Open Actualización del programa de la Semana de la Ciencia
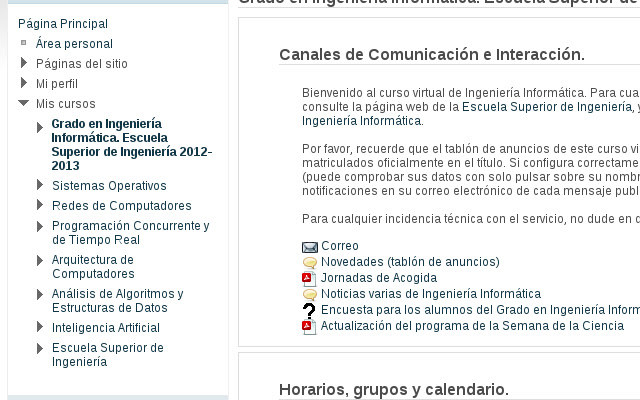 coord(472,326)
